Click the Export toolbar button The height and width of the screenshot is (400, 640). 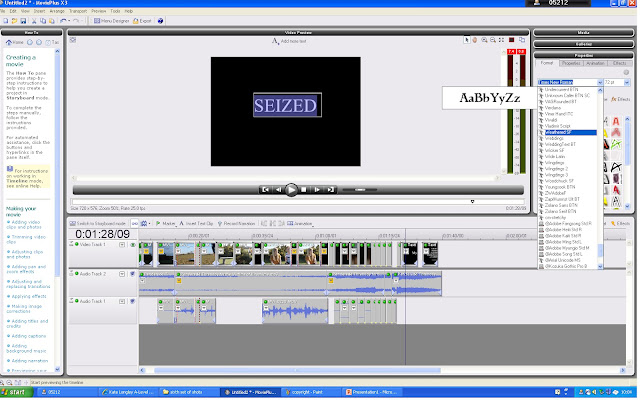point(142,21)
